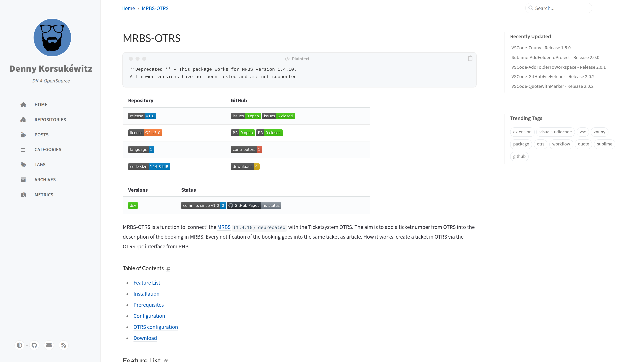Open the Archives box icon
The image size is (644, 362).
tap(23, 180)
